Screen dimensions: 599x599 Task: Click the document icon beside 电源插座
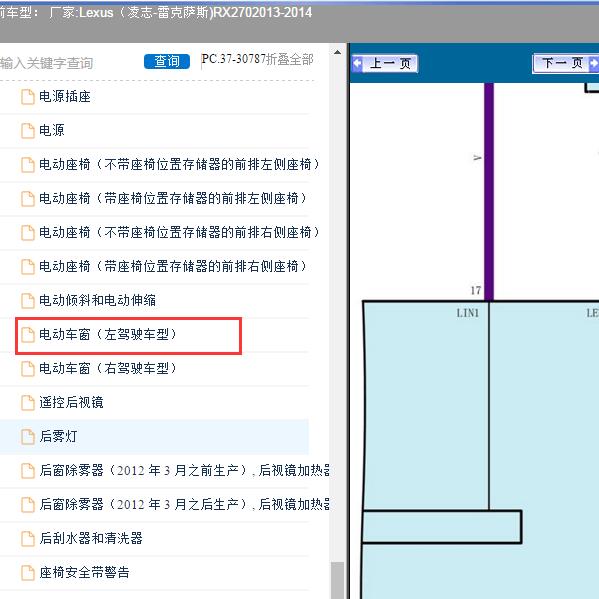pos(28,97)
